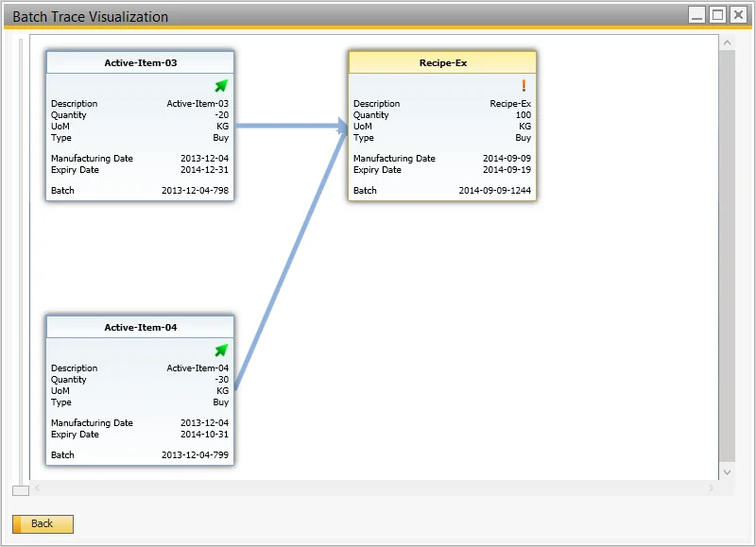Close the Batch Trace Visualization window
This screenshot has width=756, height=547.
coord(738,15)
